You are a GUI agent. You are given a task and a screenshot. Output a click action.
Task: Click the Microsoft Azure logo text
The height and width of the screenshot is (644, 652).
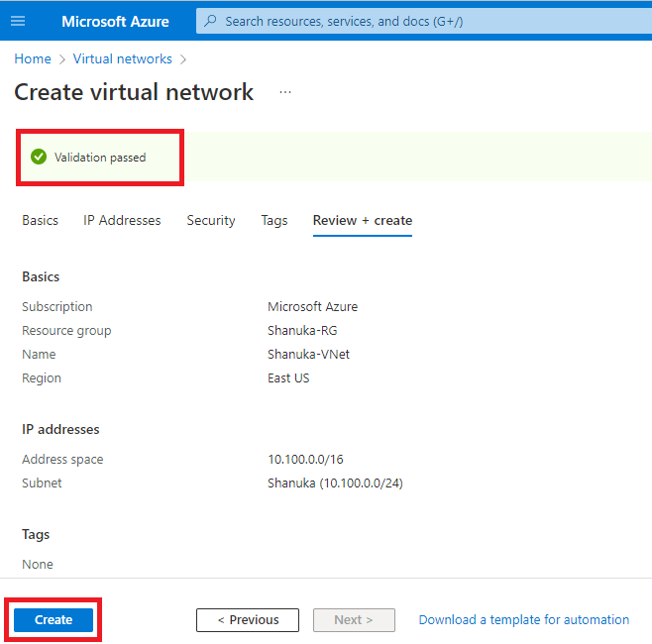tap(115, 21)
